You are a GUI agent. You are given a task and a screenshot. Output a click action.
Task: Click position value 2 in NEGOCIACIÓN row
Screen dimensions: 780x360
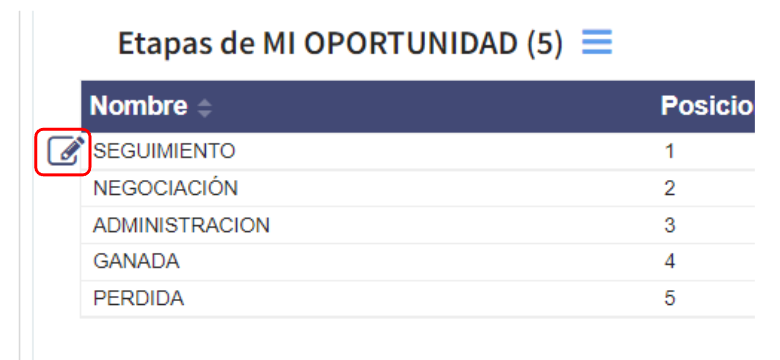pyautogui.click(x=670, y=188)
